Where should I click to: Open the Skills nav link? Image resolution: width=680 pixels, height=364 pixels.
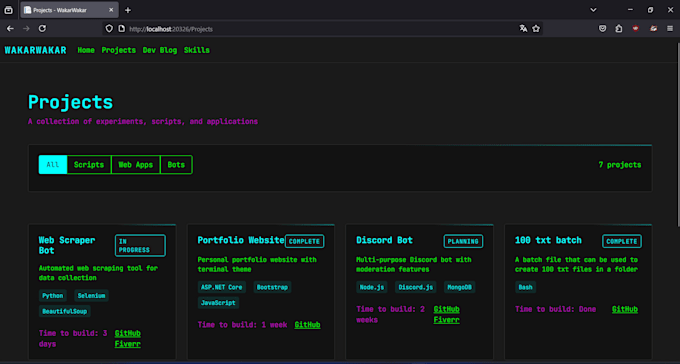tap(196, 50)
